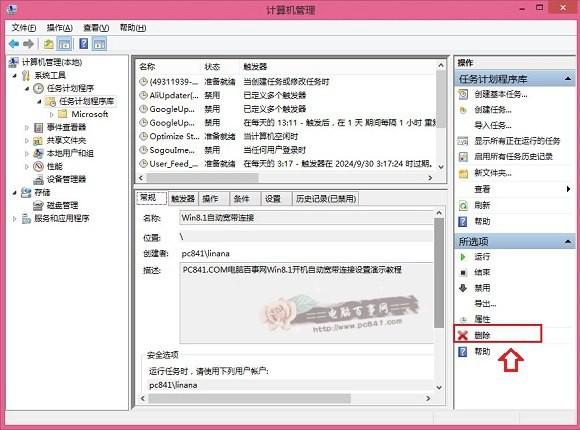Expand the 本地用户和组 tree node
The image size is (580, 430).
click(27, 153)
